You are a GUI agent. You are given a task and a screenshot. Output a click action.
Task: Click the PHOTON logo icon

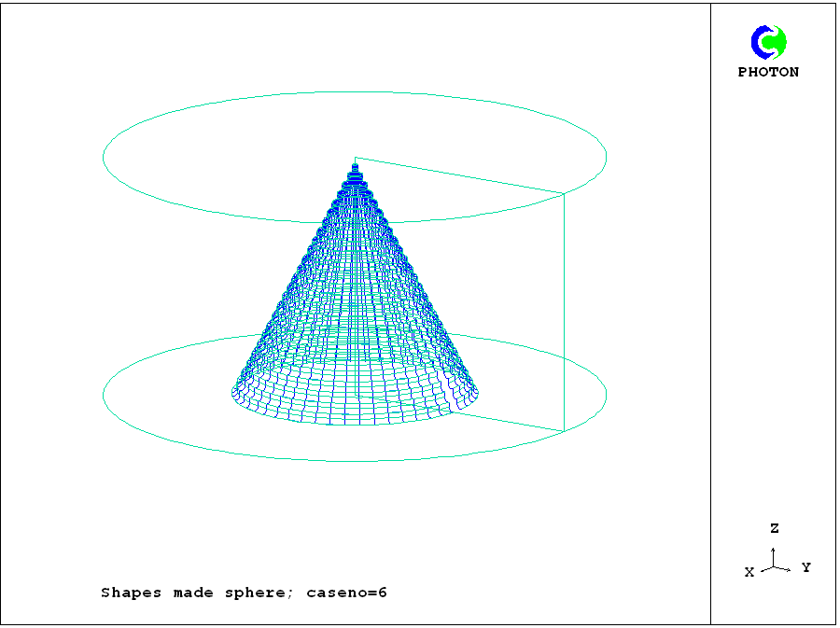coord(769,42)
